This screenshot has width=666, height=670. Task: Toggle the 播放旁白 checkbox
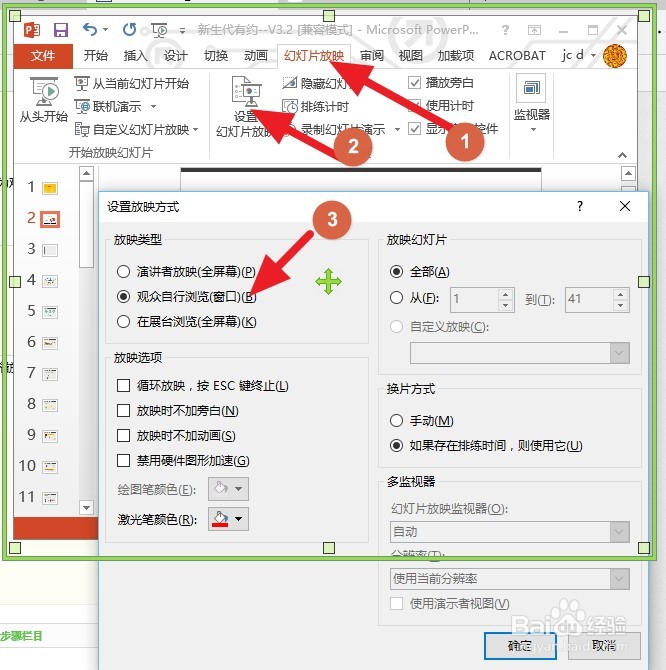click(x=414, y=82)
